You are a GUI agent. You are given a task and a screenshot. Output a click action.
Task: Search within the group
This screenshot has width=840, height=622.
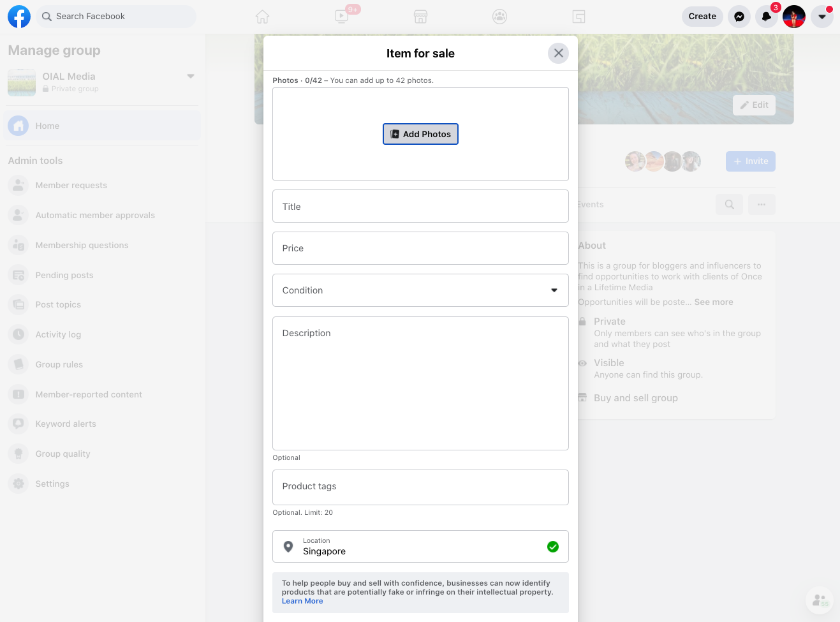pos(730,205)
